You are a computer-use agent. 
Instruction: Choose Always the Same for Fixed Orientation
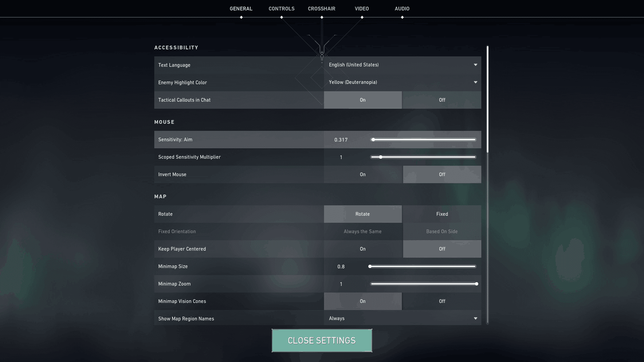tap(363, 232)
